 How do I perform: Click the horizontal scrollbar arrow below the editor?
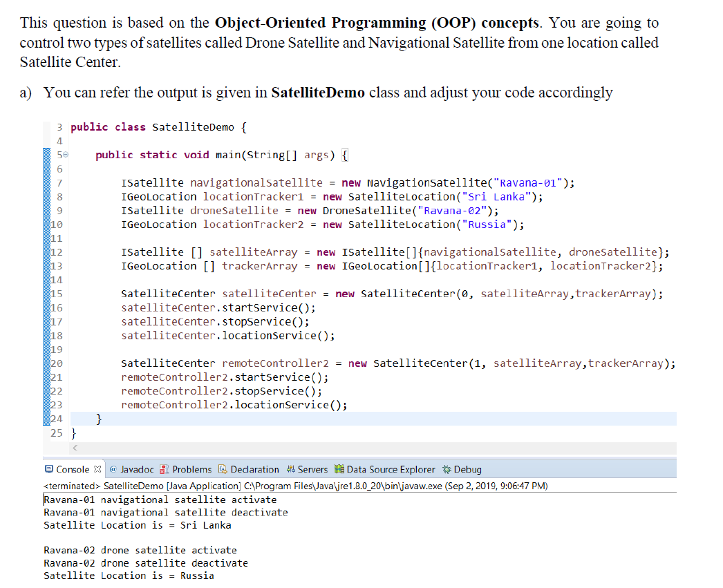pyautogui.click(x=74, y=447)
